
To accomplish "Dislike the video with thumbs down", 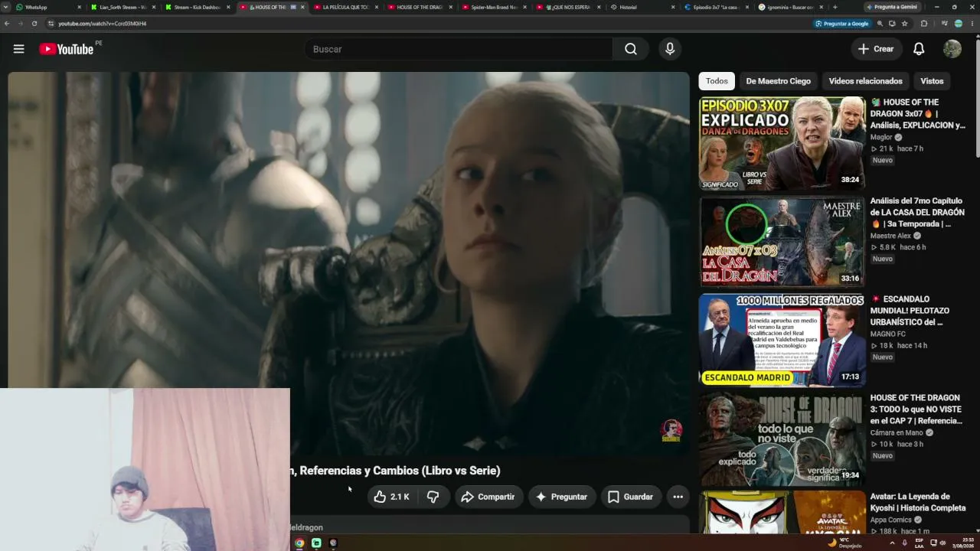I will click(433, 497).
